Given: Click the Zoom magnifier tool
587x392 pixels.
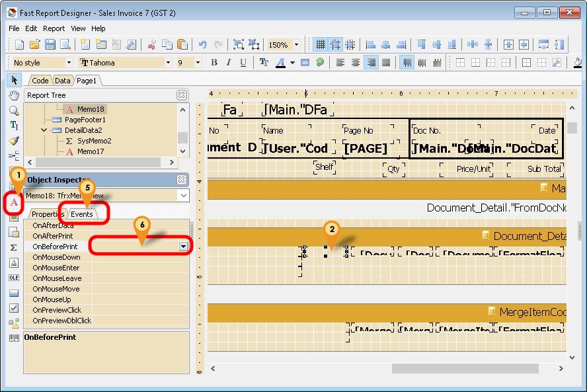Looking at the screenshot, I should click(13, 110).
